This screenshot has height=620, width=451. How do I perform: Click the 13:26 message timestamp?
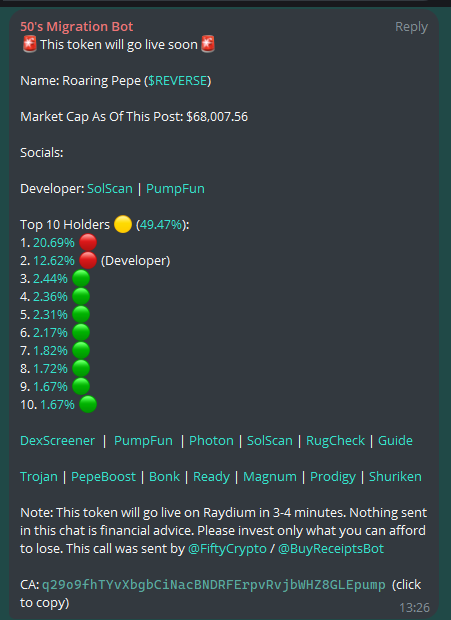(x=414, y=607)
